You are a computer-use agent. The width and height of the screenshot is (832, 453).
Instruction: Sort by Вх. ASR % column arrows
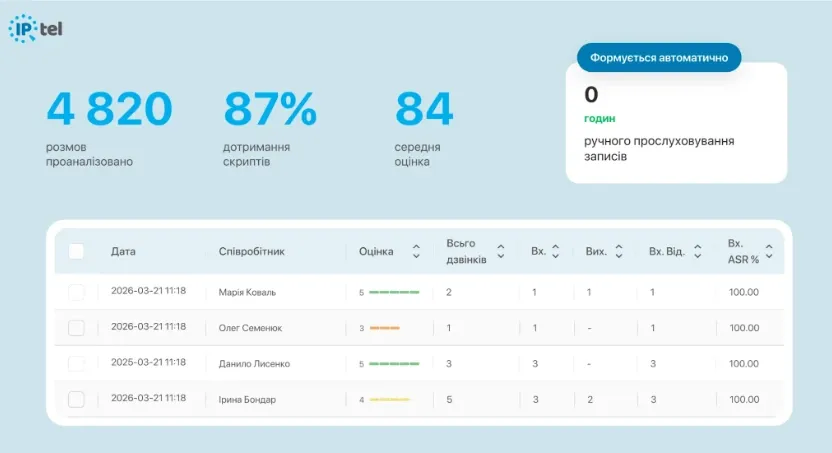coord(769,251)
